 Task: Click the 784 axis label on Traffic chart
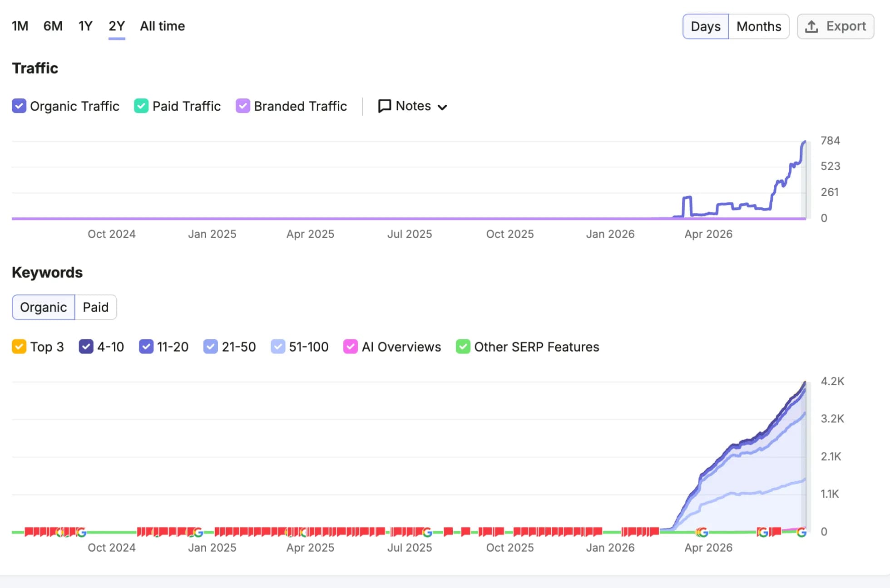coord(830,141)
